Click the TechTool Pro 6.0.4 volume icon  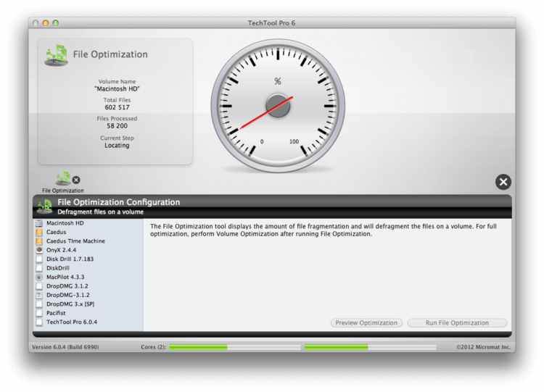[39, 322]
